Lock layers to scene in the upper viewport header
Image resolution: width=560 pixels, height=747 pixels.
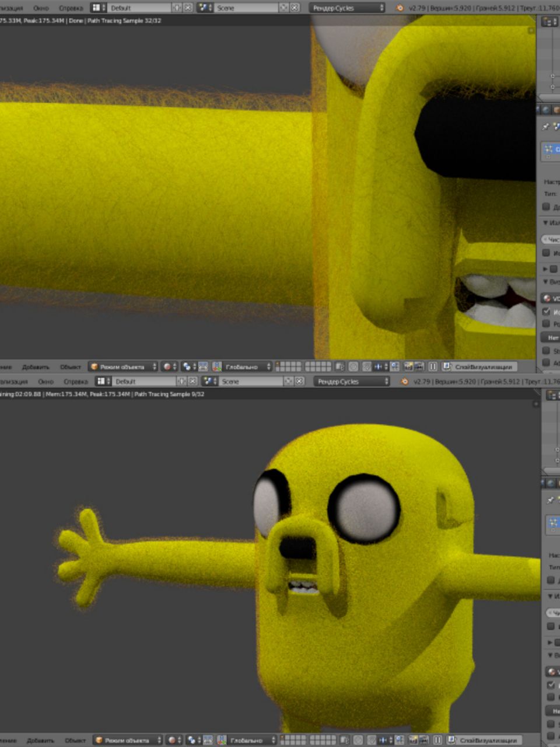point(339,366)
